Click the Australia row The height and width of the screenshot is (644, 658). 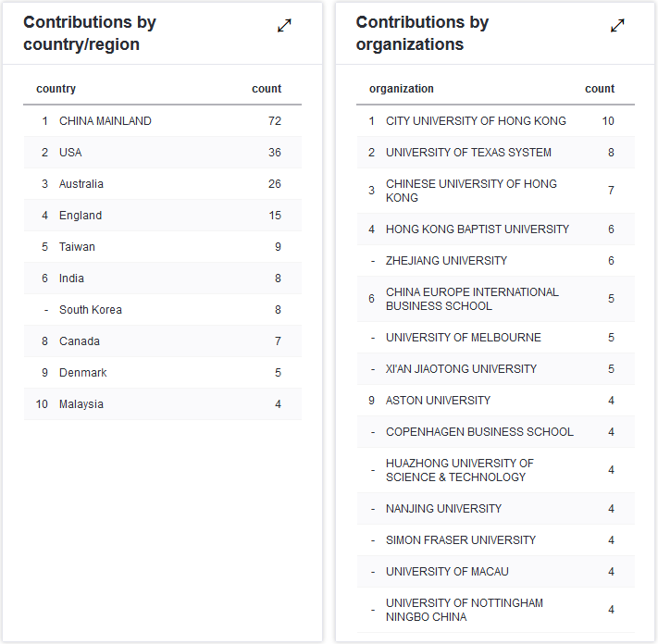pos(81,184)
